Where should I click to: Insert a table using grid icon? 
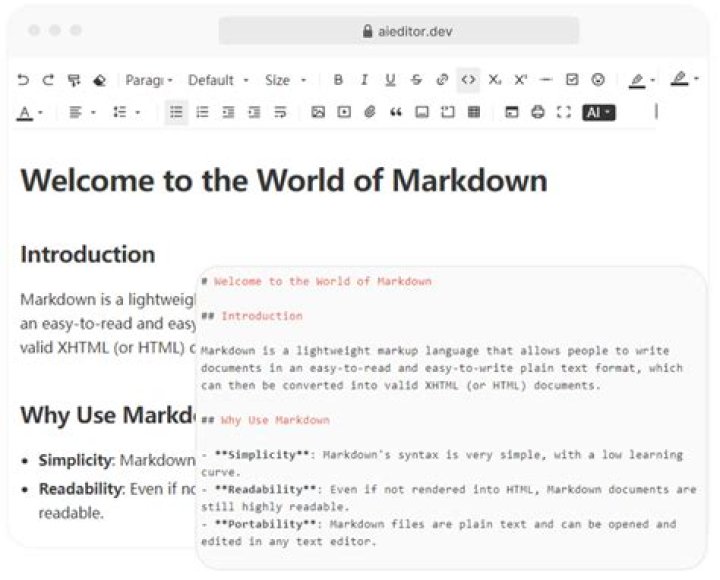474,113
